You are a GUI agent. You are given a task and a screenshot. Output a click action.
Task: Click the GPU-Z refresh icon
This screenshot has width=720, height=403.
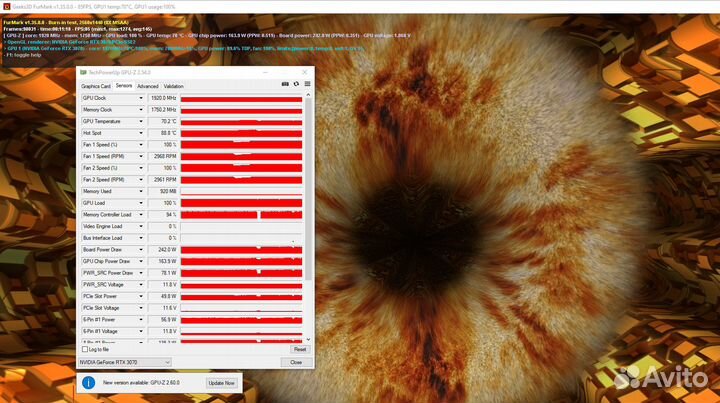(296, 84)
